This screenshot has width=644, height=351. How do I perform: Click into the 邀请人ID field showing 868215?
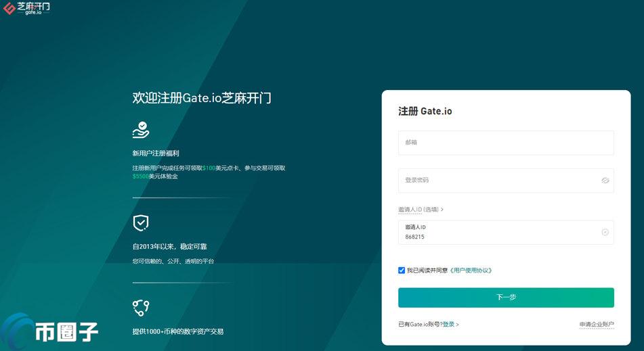click(x=506, y=233)
